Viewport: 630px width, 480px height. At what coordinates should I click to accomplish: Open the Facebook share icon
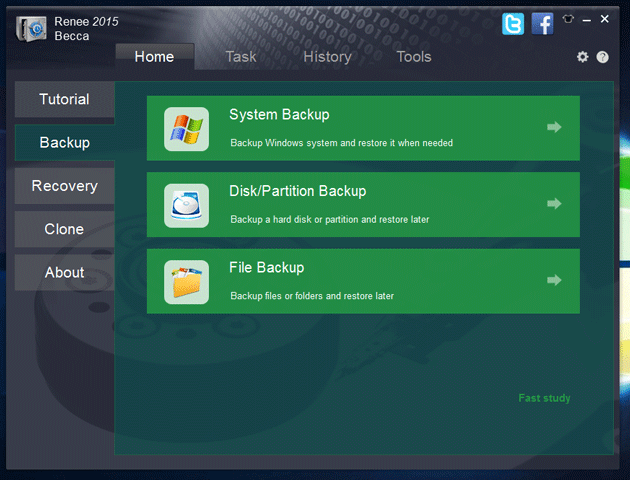(542, 24)
